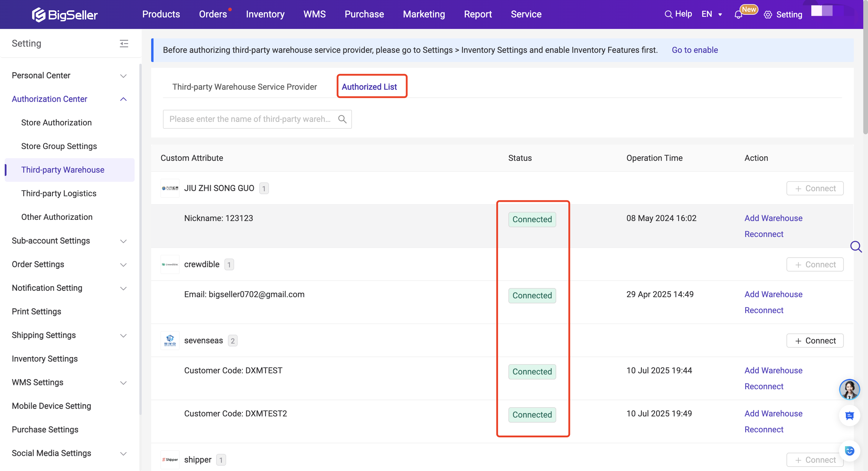Click the Setting gear icon
Image resolution: width=868 pixels, height=471 pixels.
point(768,15)
